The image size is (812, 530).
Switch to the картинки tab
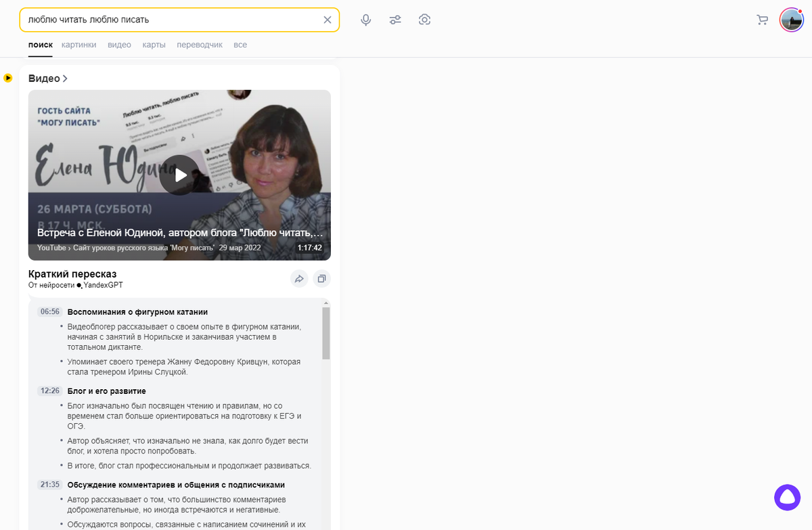point(78,45)
